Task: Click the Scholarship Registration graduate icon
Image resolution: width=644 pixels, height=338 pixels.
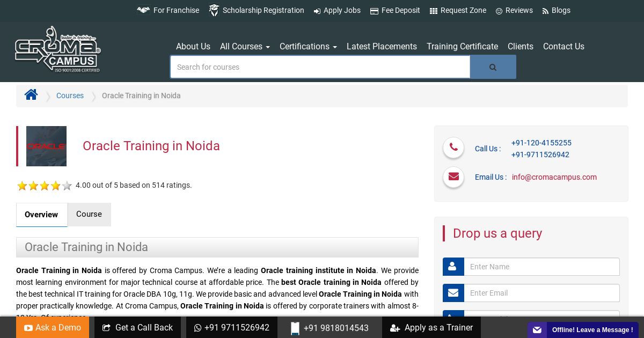Action: coord(214,10)
